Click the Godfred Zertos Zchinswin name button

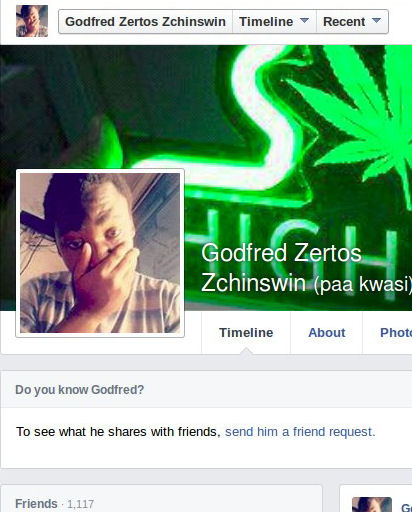145,22
